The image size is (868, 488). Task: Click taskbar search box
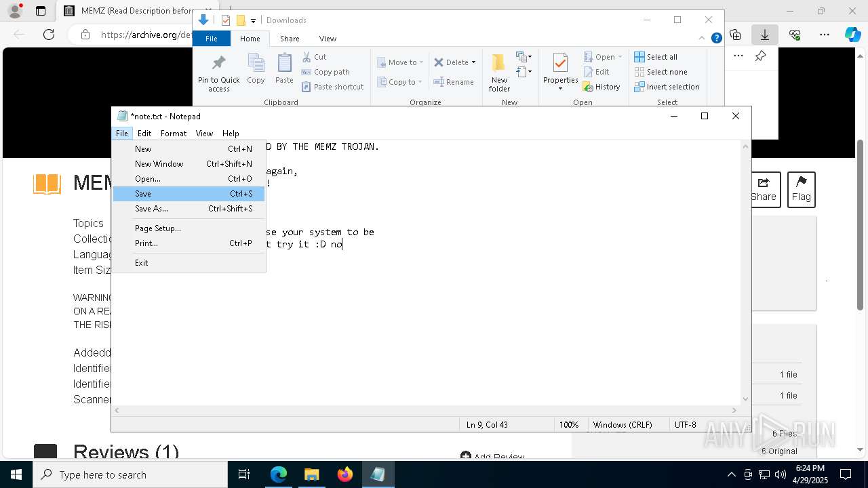point(130,474)
